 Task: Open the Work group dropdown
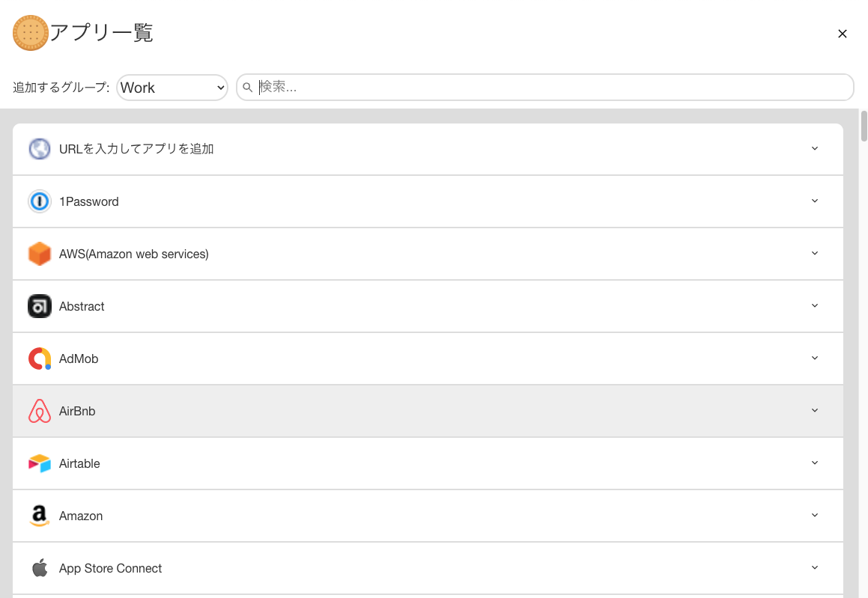[172, 88]
